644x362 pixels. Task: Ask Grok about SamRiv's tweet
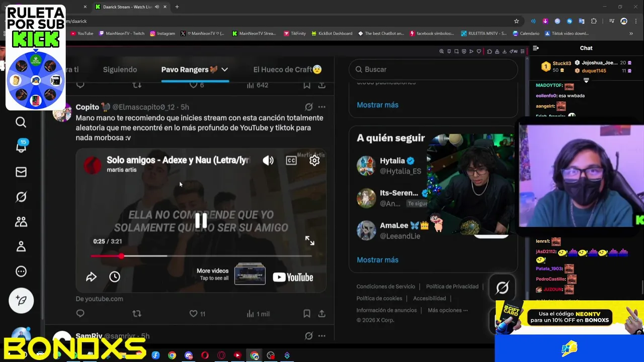point(308,336)
